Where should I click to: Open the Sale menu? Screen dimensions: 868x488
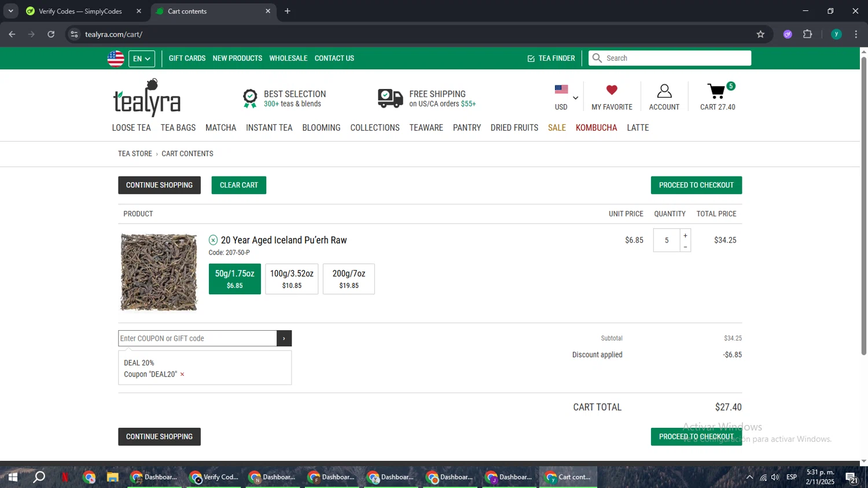click(557, 128)
